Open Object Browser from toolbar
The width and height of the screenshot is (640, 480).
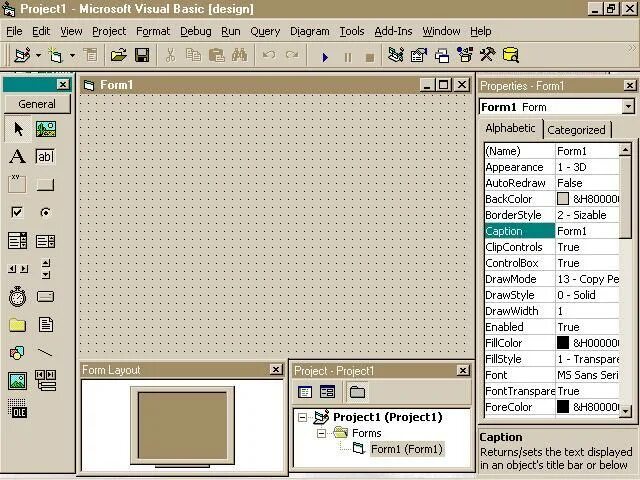pyautogui.click(x=465, y=55)
